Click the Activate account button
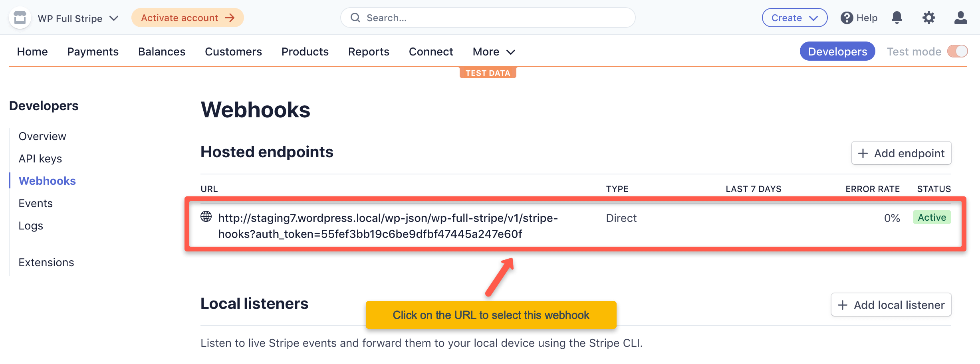The width and height of the screenshot is (980, 364). [x=187, y=18]
